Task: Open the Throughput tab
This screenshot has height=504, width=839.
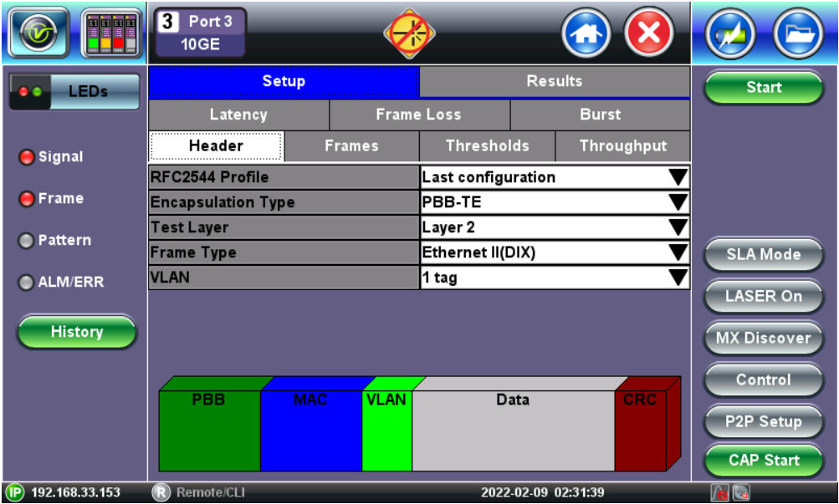Action: point(623,145)
